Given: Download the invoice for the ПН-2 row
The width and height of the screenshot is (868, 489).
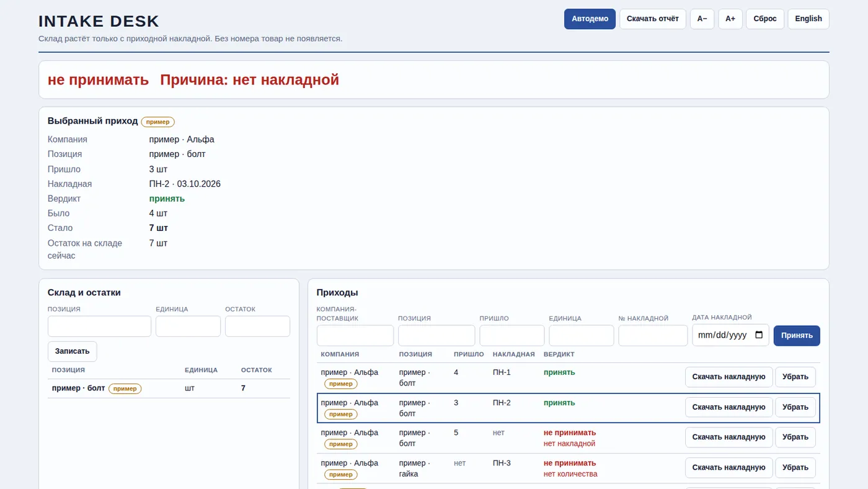Looking at the screenshot, I should point(728,407).
